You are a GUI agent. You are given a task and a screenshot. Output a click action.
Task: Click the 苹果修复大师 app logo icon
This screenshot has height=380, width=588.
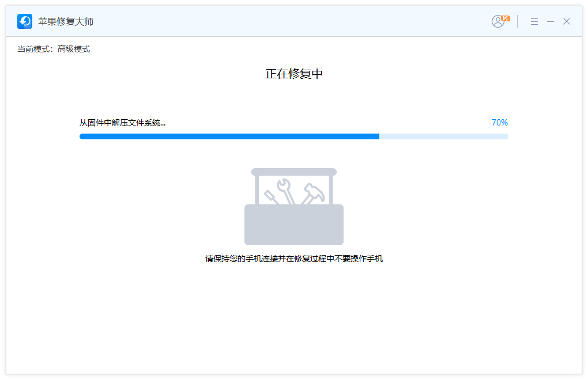tap(25, 21)
